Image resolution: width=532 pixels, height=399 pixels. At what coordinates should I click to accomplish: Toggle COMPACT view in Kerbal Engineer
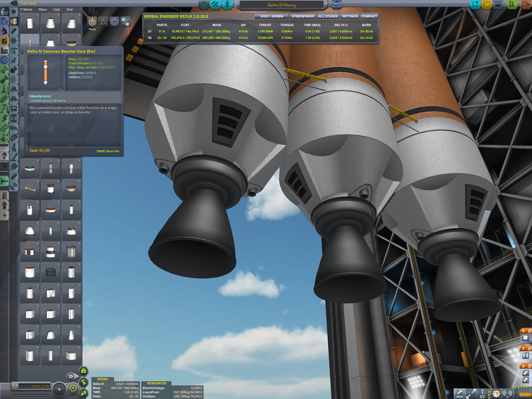pyautogui.click(x=369, y=16)
